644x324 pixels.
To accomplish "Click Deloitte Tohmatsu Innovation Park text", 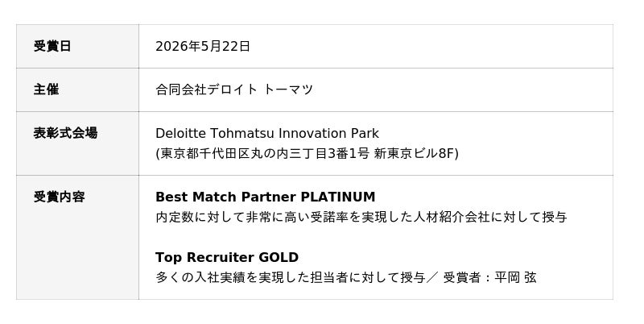I will (267, 133).
